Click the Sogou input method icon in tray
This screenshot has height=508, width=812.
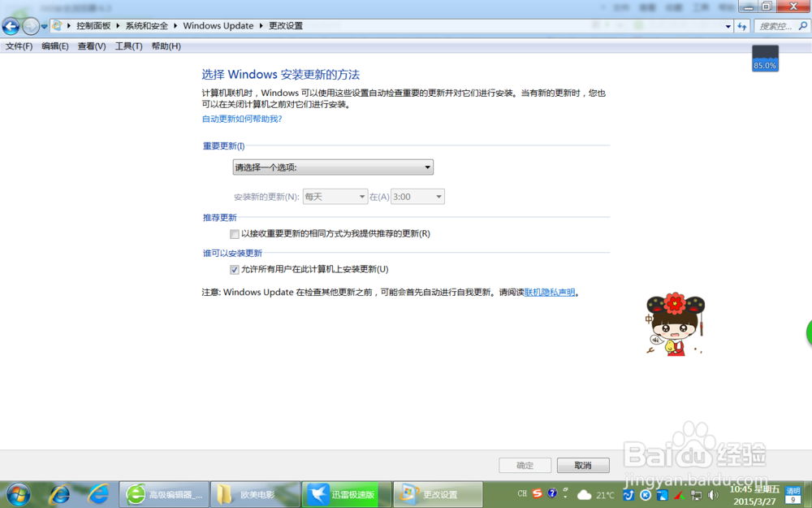point(537,493)
